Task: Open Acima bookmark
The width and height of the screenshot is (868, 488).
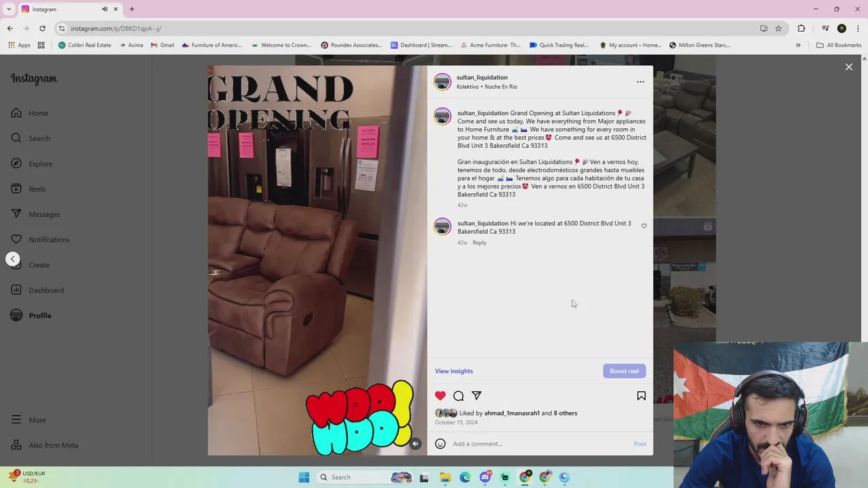Action: click(x=131, y=45)
